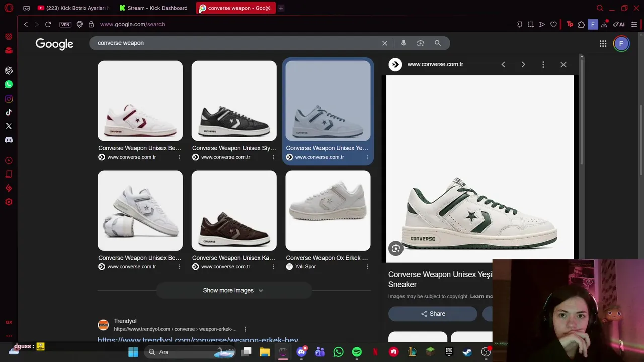The width and height of the screenshot is (644, 362).
Task: Clear the Google search box
Action: [385, 43]
